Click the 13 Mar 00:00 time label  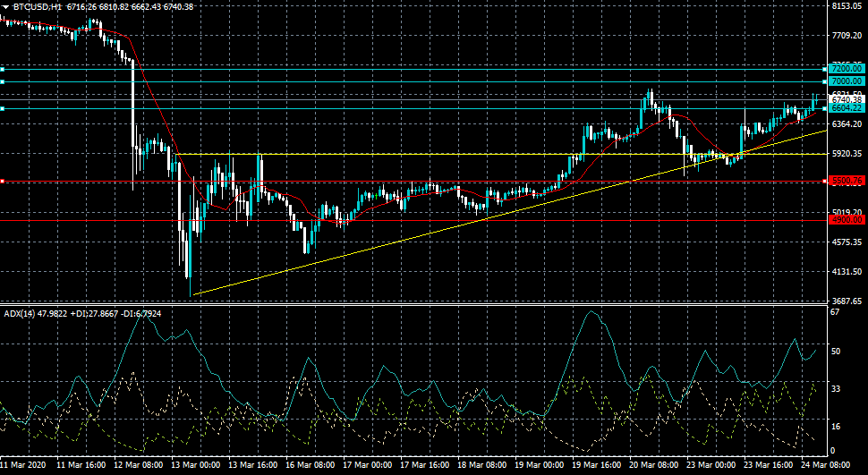(x=196, y=465)
